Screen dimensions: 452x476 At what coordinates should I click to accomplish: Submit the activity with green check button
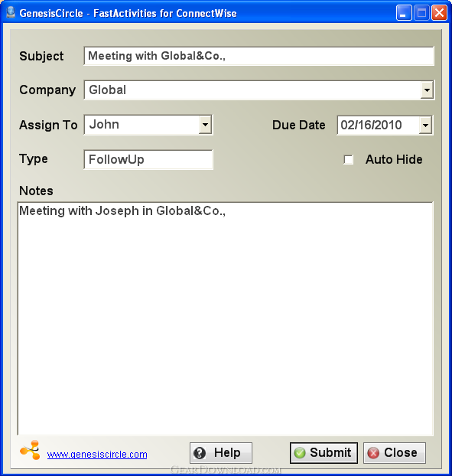click(x=324, y=453)
